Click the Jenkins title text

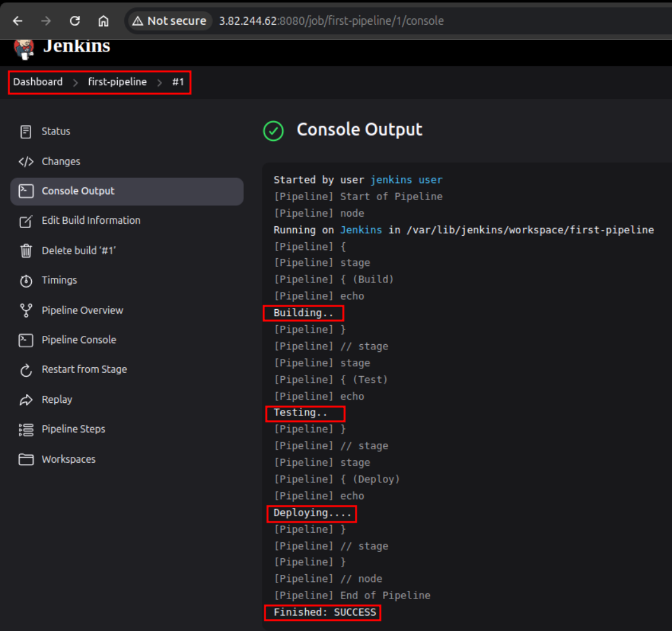pyautogui.click(x=76, y=46)
